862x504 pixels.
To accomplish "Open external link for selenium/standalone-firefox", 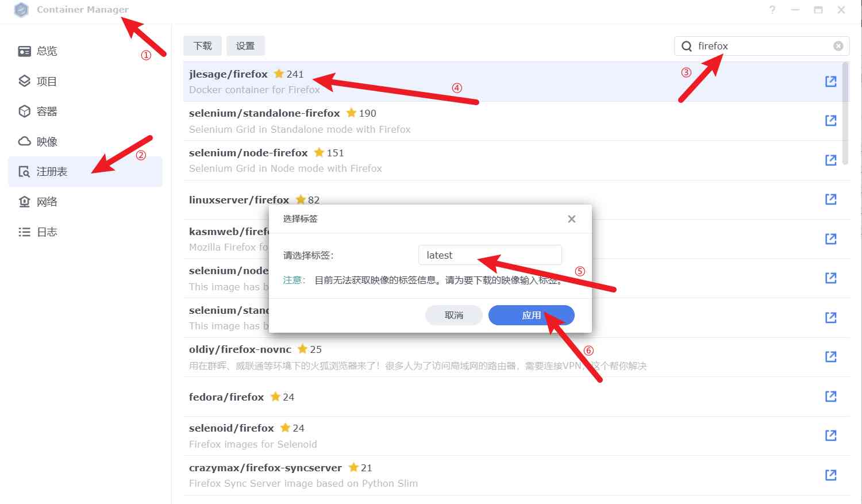I will (831, 121).
